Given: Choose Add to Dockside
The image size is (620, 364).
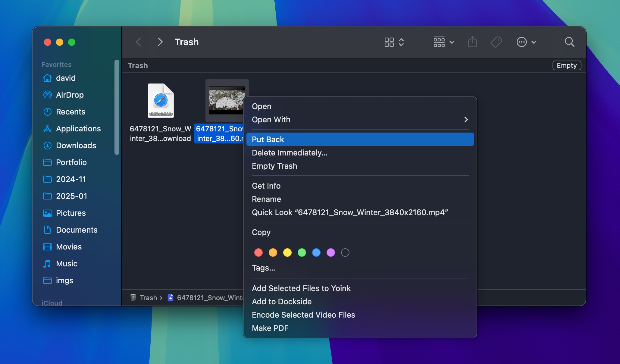Looking at the screenshot, I should point(360,302).
